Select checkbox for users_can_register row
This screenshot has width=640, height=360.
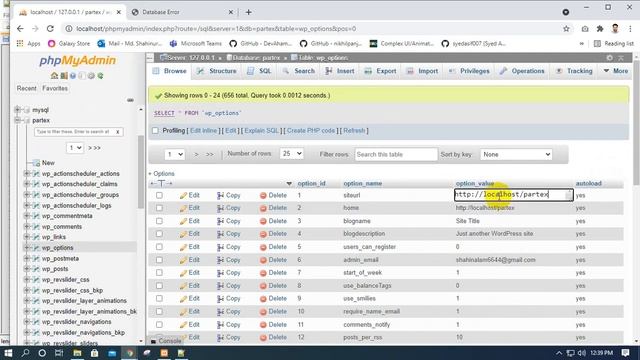pos(159,247)
